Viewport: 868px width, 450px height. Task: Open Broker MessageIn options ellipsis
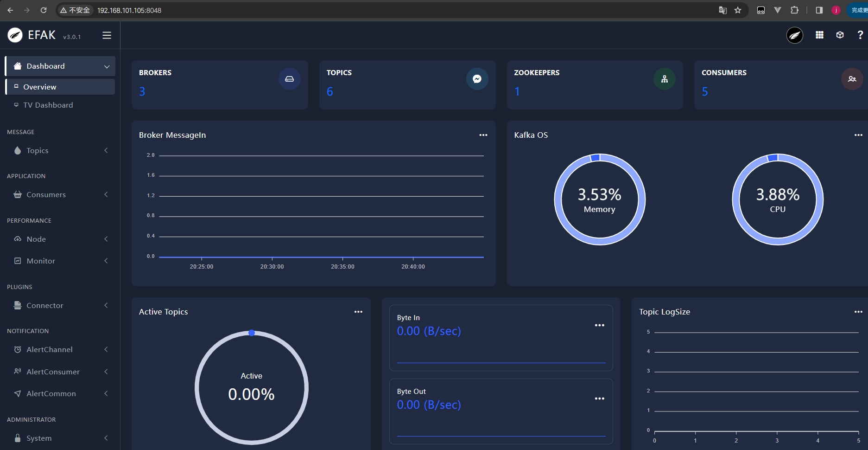[483, 135]
